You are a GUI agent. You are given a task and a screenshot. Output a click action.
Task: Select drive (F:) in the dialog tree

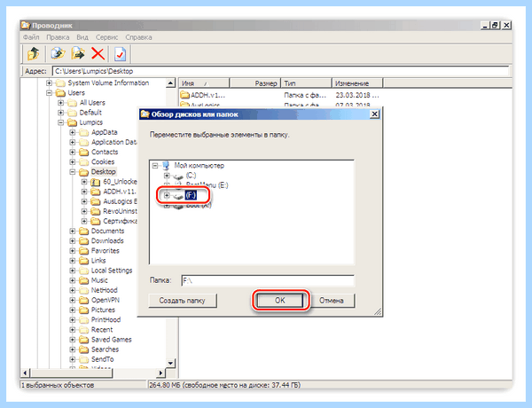[x=191, y=195]
